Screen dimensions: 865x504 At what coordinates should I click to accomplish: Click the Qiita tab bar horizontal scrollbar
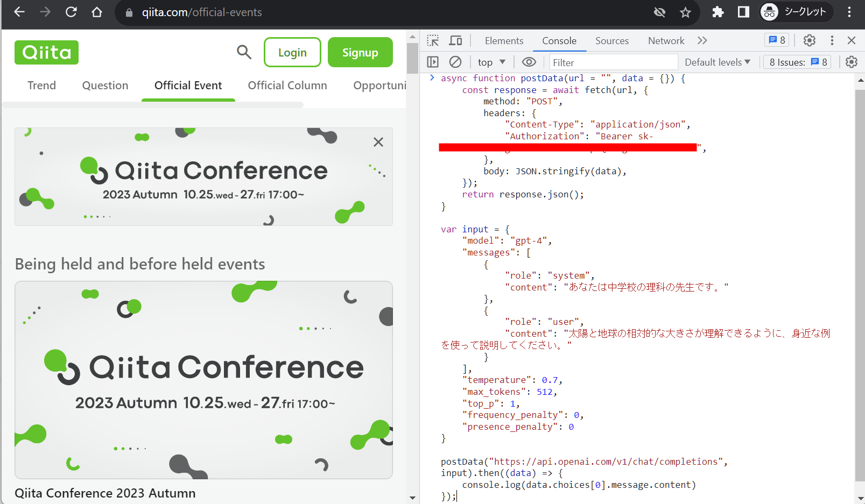[153, 105]
